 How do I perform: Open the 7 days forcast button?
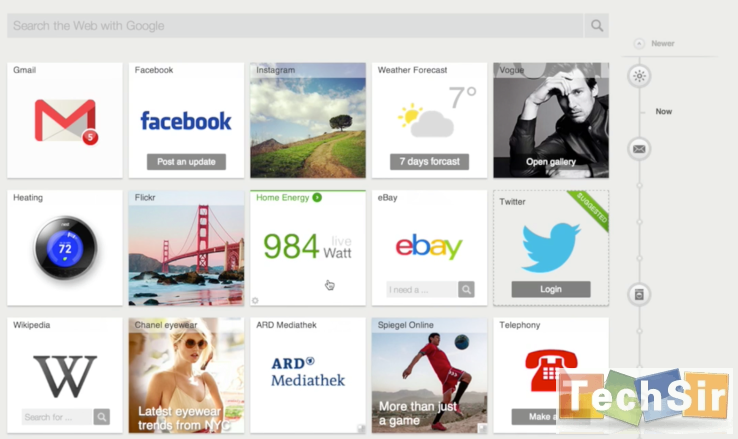tap(429, 161)
